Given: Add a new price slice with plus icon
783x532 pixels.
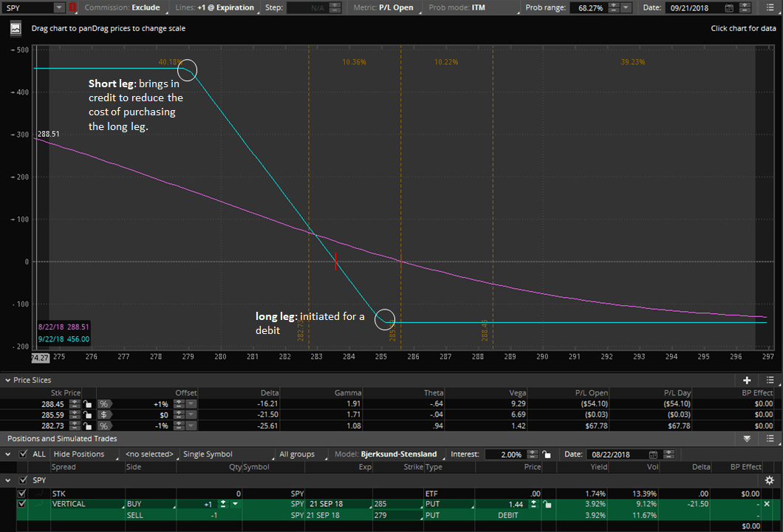Looking at the screenshot, I should 747,380.
